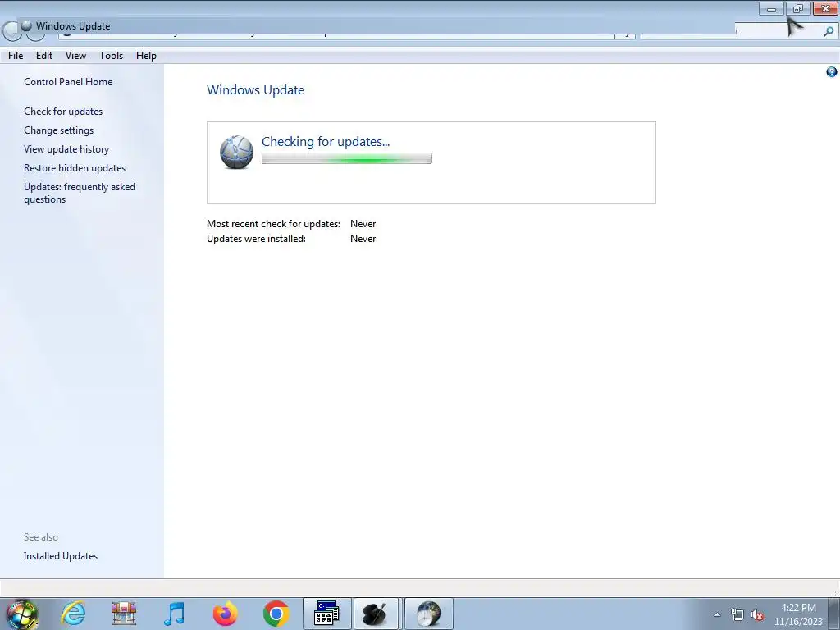Click the Updates were installed label

pos(256,239)
